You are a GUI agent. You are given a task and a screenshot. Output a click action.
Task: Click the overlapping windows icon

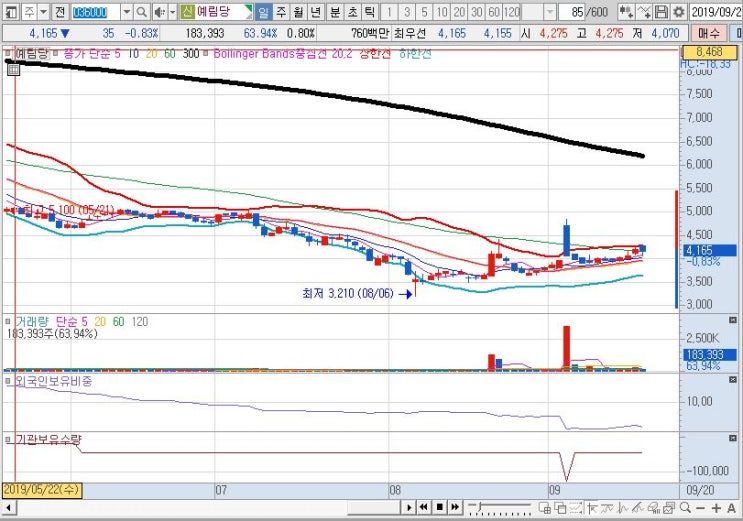(560, 508)
